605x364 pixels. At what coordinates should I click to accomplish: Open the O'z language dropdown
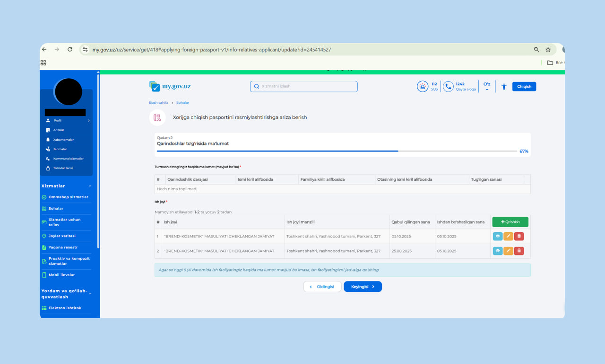click(x=487, y=86)
